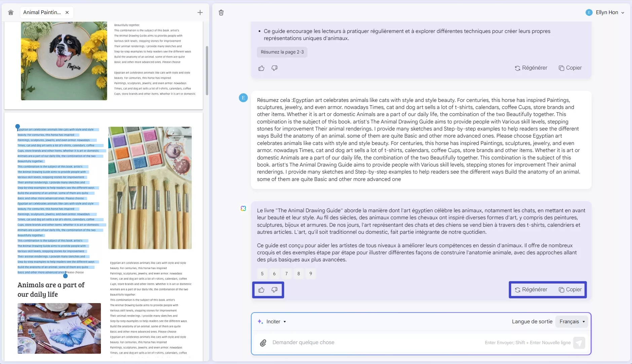
Task: Delete the chat with trash icon
Action: pyautogui.click(x=221, y=12)
